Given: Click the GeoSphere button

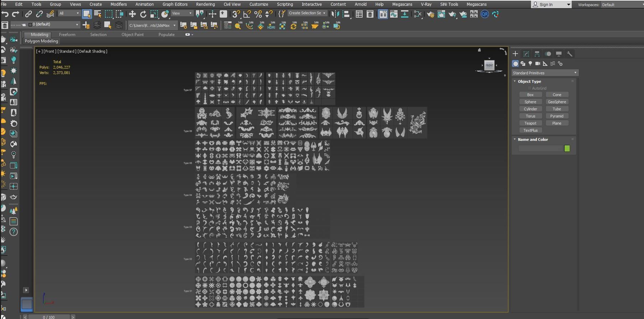Looking at the screenshot, I should tap(557, 102).
